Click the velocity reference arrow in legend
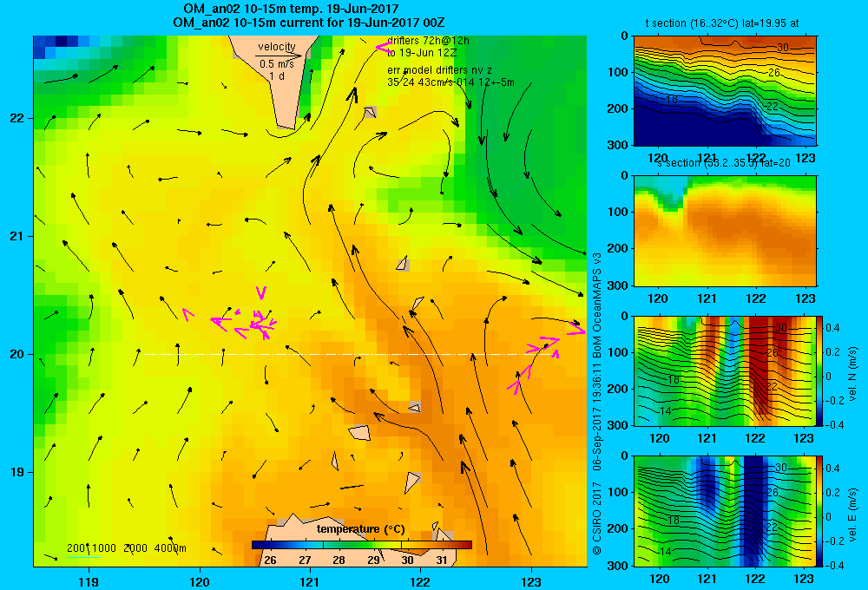868x590 pixels. coord(279,56)
